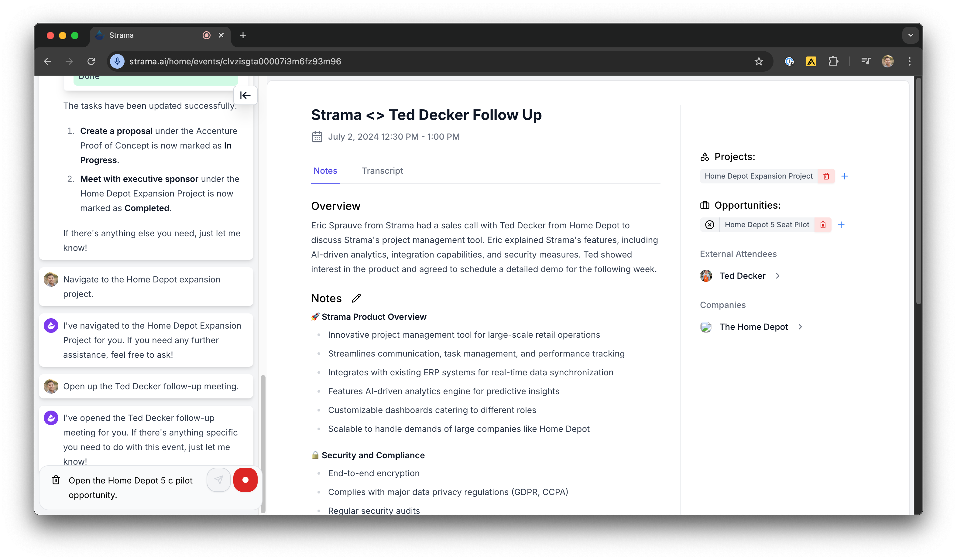This screenshot has width=957, height=560.
Task: Delete Home Depot 5 Seat Pilot tag
Action: [823, 225]
